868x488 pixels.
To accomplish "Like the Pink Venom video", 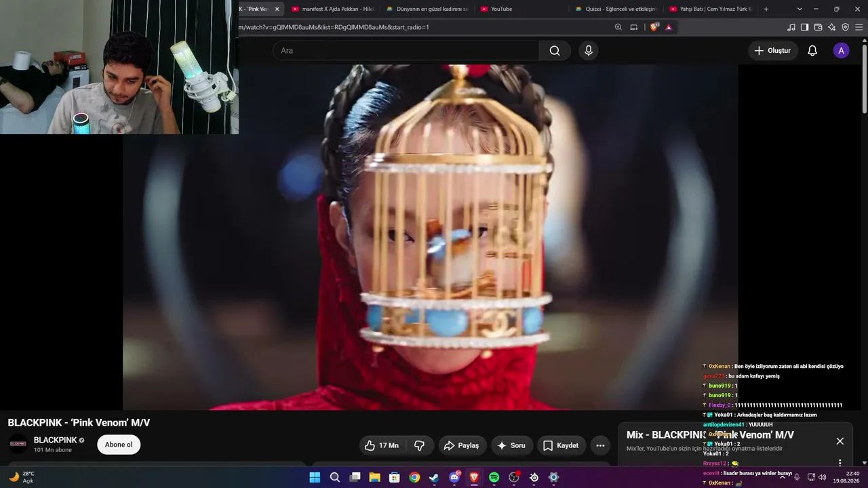I will pyautogui.click(x=382, y=445).
